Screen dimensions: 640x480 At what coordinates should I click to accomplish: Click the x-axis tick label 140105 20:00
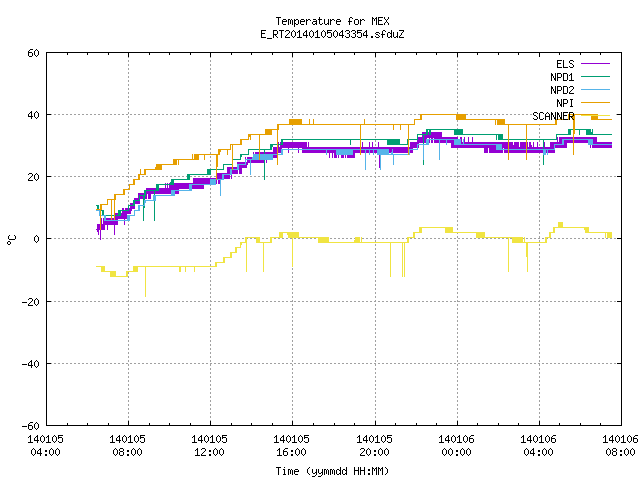tap(374, 445)
